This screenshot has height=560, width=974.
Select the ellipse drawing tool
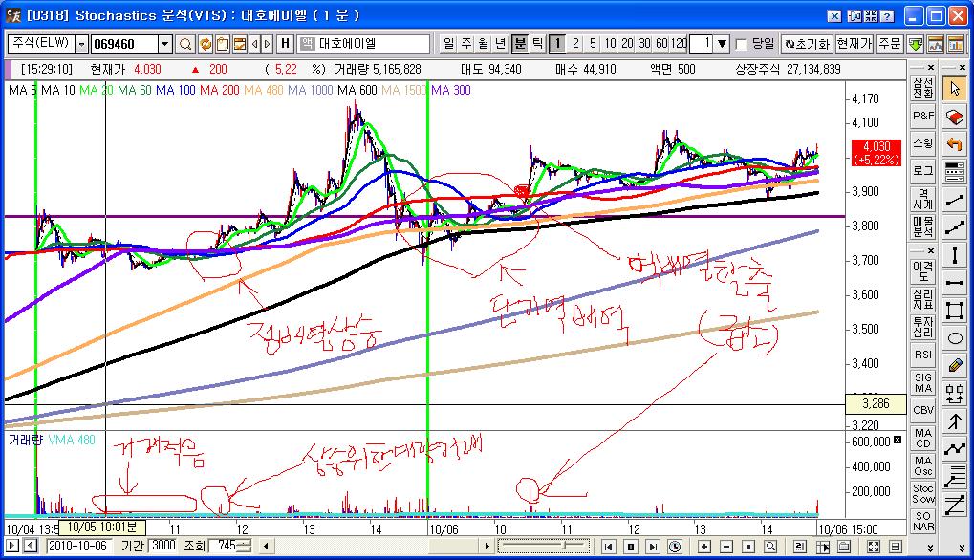[954, 337]
